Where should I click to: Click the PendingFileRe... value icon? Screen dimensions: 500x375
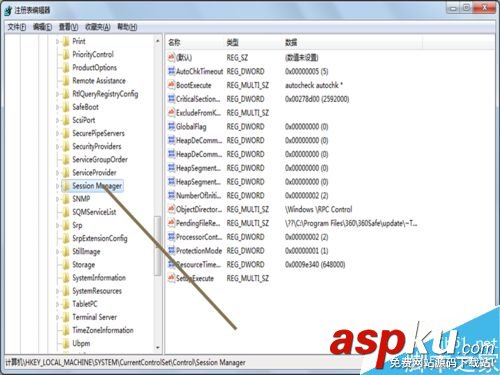[x=171, y=223]
